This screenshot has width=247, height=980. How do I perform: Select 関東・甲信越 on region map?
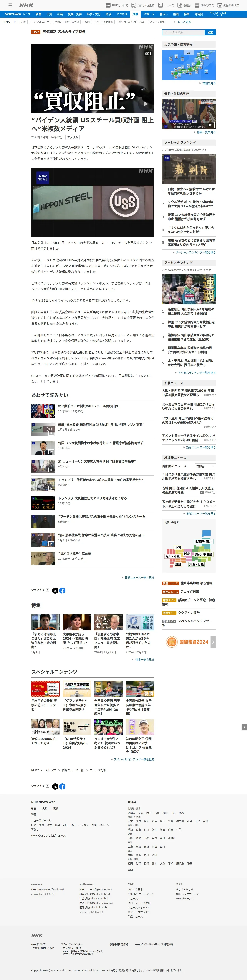coord(203,554)
